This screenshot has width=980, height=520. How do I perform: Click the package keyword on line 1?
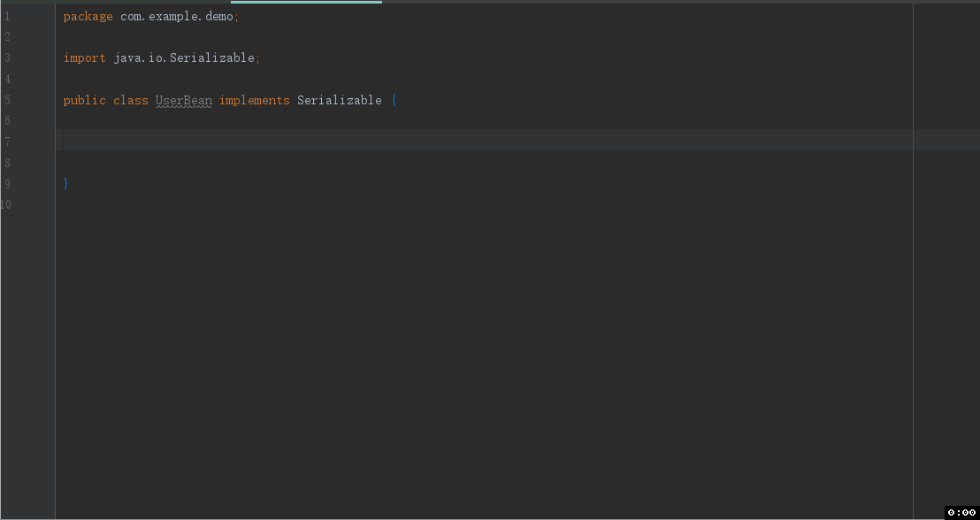pyautogui.click(x=88, y=16)
